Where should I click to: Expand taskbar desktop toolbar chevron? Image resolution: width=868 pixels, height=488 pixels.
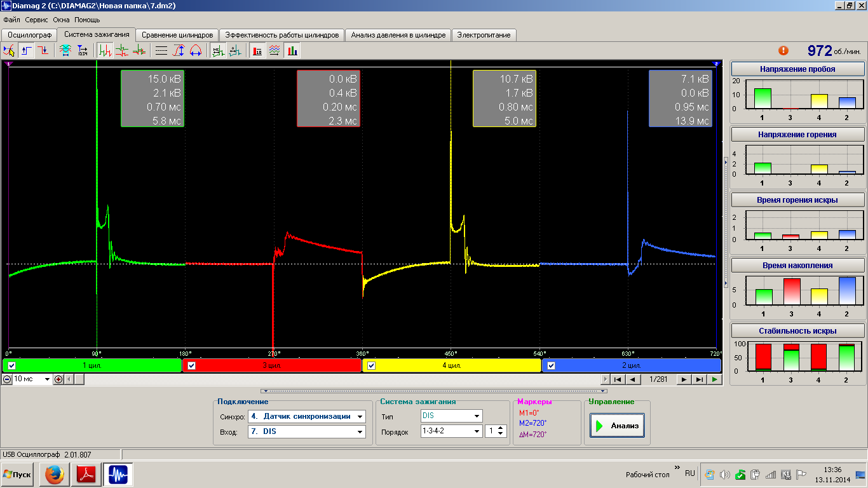click(x=677, y=466)
